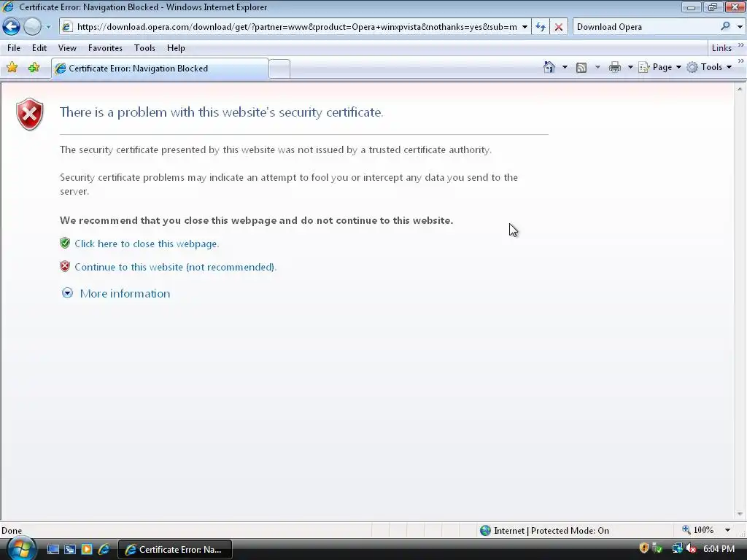Open the Help menu

tap(176, 48)
